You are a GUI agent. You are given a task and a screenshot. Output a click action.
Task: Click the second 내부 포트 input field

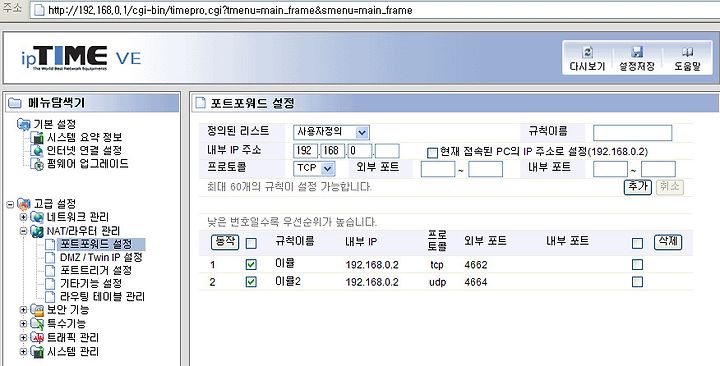click(x=658, y=169)
